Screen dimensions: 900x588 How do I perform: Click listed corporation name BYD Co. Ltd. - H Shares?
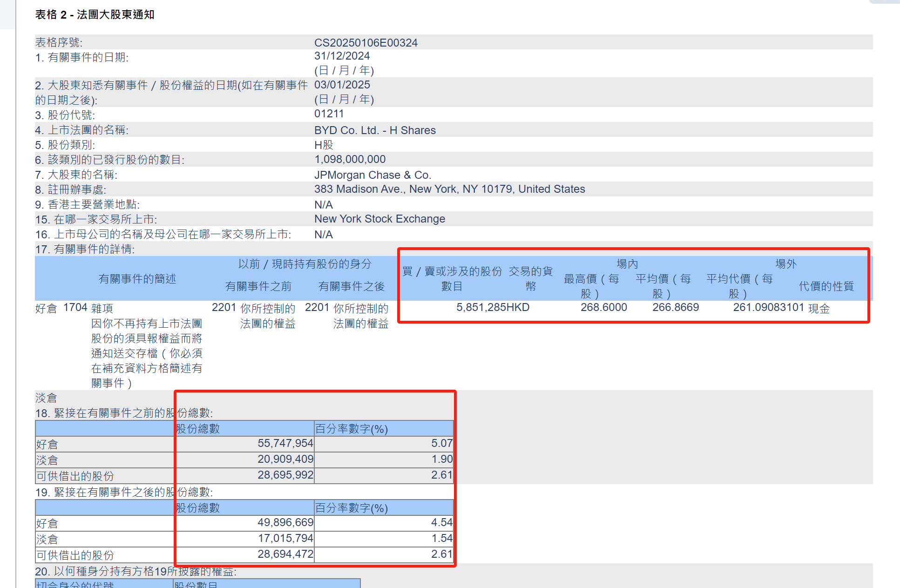(x=375, y=130)
